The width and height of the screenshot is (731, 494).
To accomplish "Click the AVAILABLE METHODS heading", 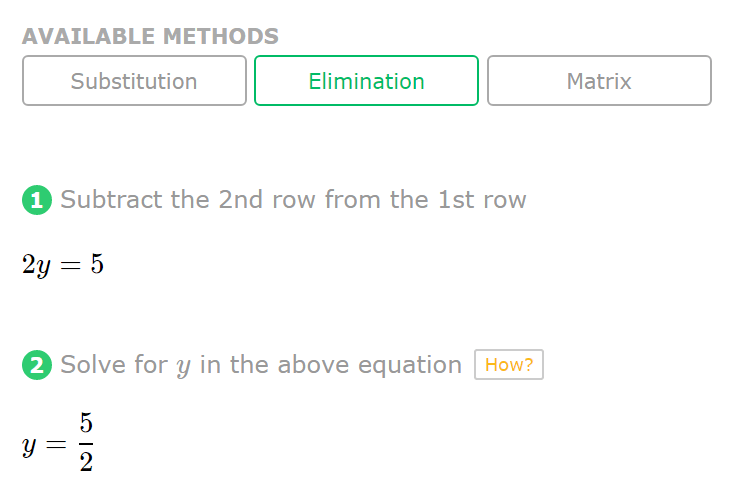I will click(150, 36).
